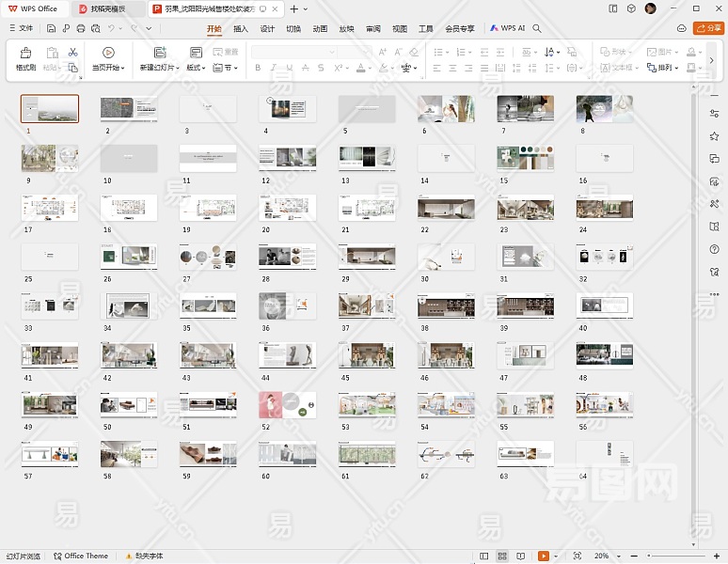Switch to Reading view in status bar
The image size is (728, 564).
[x=520, y=556]
